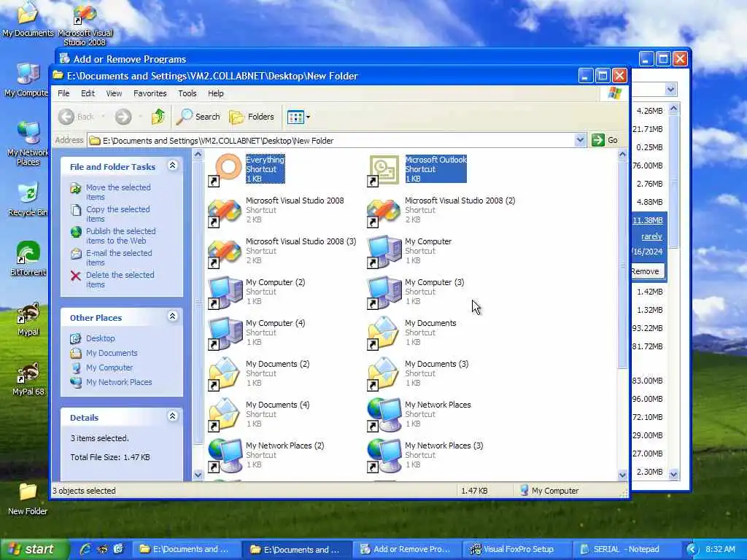Open the Search toolbar button
Image resolution: width=747 pixels, height=560 pixels.
coord(198,117)
